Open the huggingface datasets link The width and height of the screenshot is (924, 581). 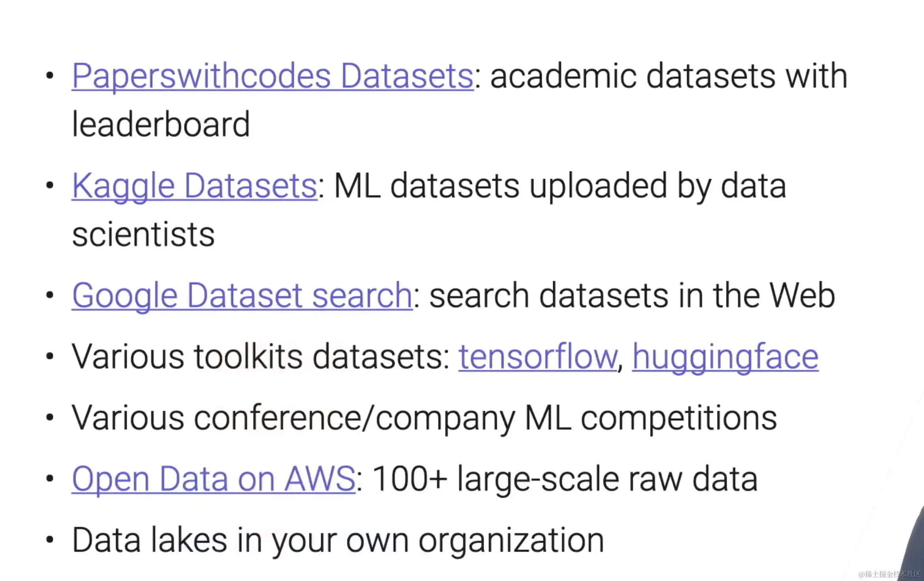tap(726, 358)
